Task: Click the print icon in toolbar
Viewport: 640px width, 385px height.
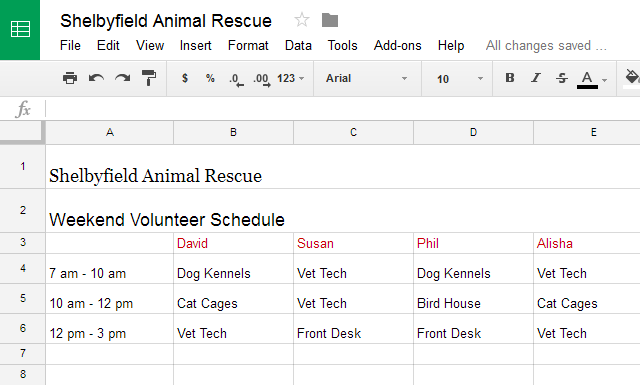Action: [x=70, y=78]
